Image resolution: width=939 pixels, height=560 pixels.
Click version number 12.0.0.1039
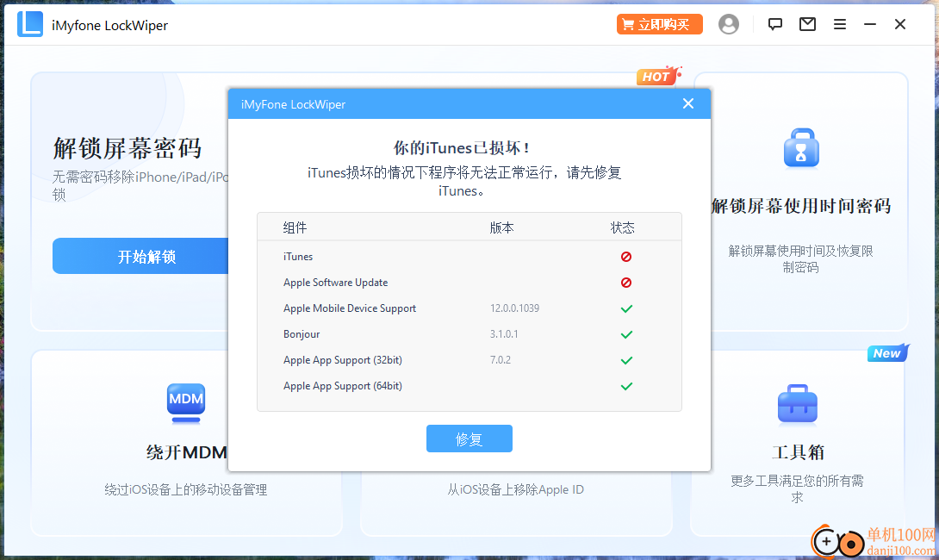[x=514, y=308]
